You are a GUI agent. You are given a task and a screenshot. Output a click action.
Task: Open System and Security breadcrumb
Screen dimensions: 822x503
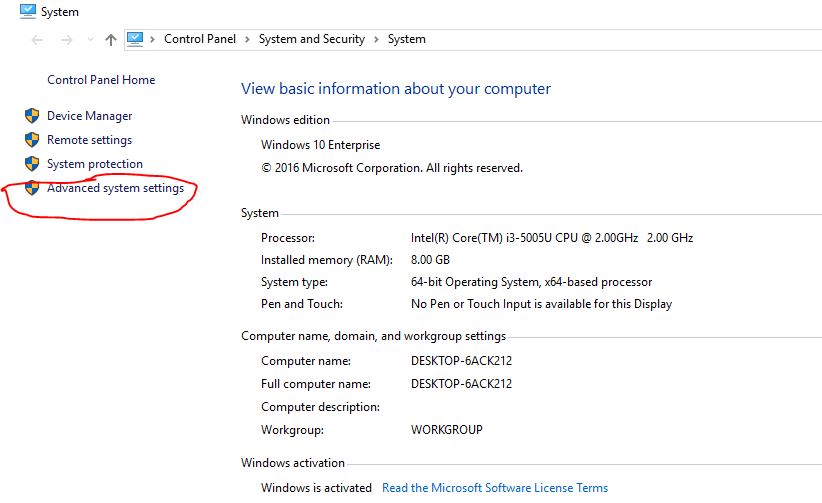pyautogui.click(x=311, y=39)
